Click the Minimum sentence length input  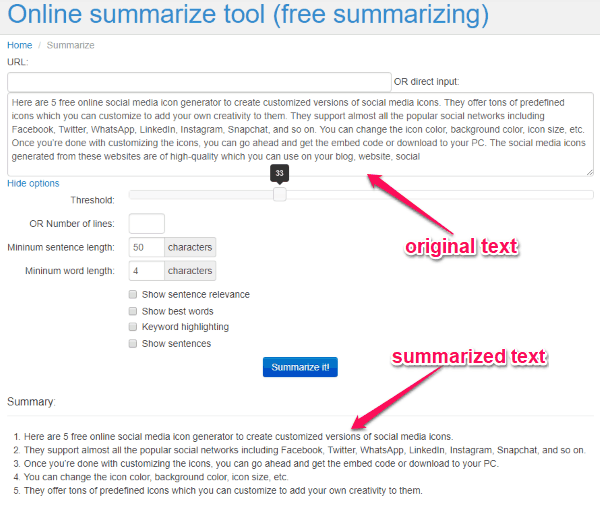pos(146,247)
